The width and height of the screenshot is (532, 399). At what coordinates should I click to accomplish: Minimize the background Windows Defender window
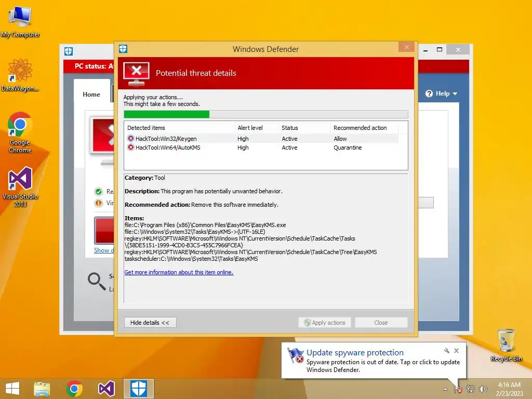[425, 50]
